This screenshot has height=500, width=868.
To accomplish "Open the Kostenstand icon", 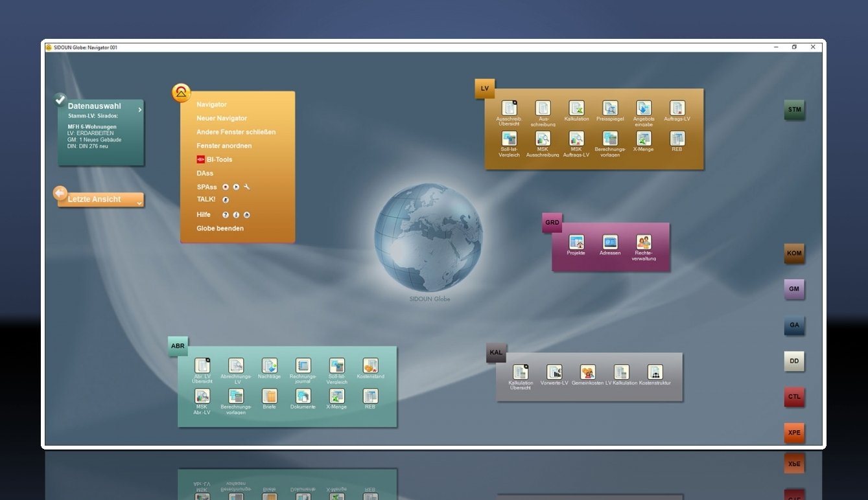I will (x=371, y=366).
